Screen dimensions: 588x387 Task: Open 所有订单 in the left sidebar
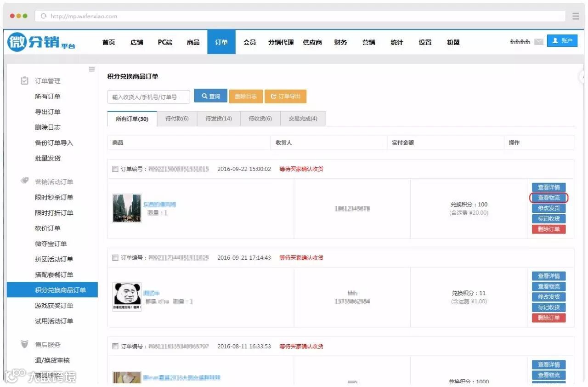[x=48, y=97]
